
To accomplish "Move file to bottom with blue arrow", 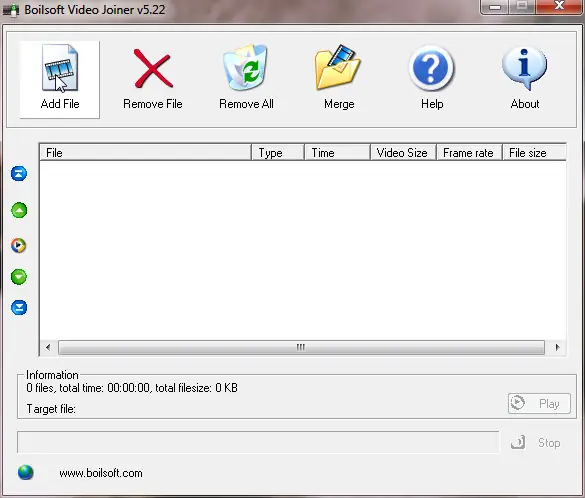I will [x=19, y=308].
